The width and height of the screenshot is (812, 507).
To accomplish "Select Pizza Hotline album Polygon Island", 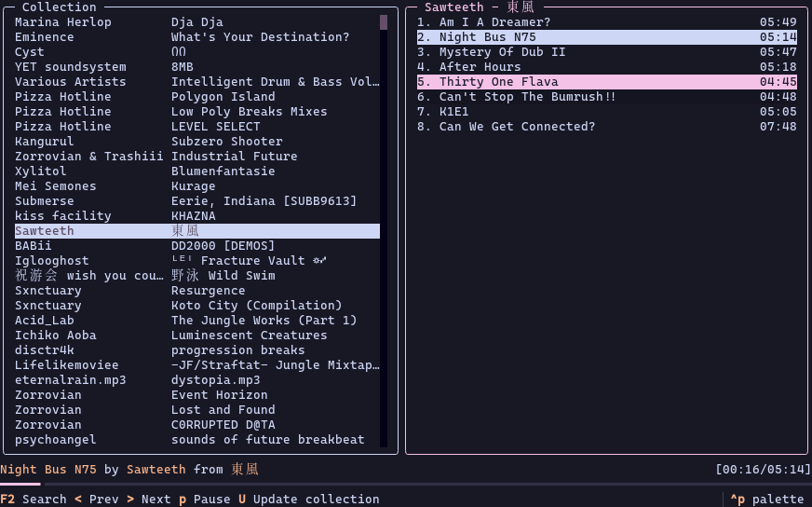I will pos(196,97).
